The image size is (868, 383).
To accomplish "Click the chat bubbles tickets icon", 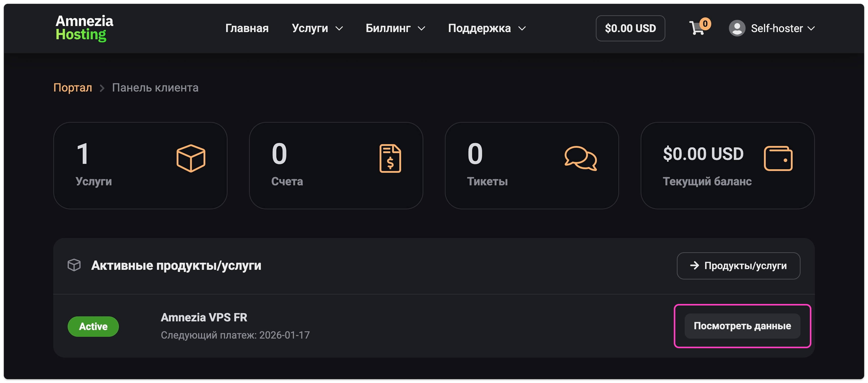I will [x=580, y=158].
